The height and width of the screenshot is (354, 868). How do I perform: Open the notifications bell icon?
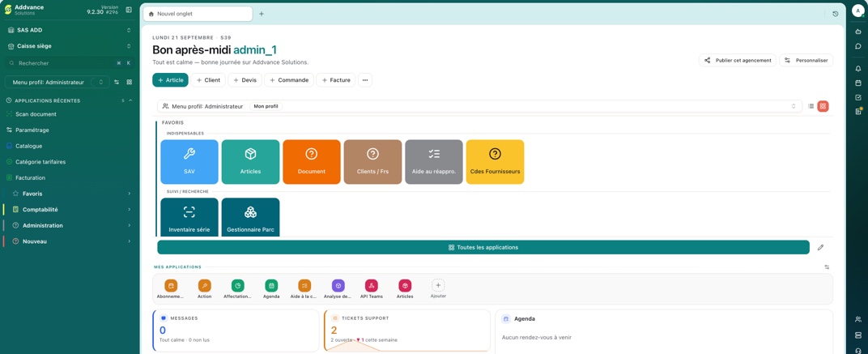(858, 69)
